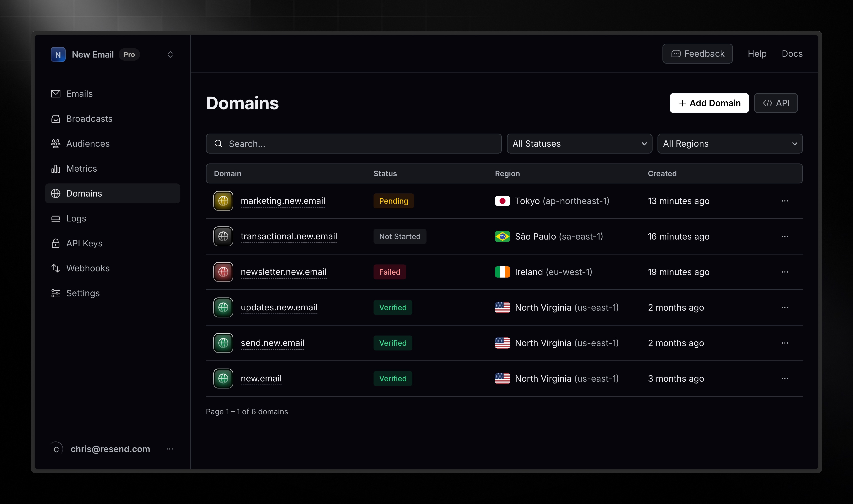This screenshot has height=504, width=853.
Task: Expand the All Regions filter dropdown
Action: pyautogui.click(x=730, y=144)
